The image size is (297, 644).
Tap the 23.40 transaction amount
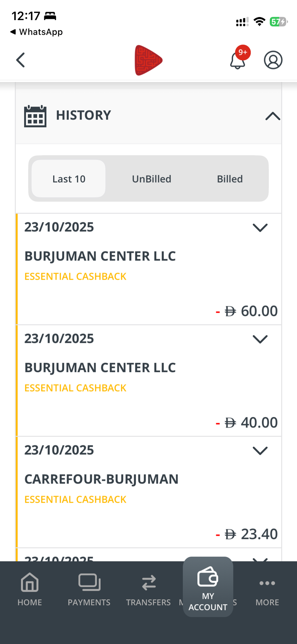click(x=251, y=534)
